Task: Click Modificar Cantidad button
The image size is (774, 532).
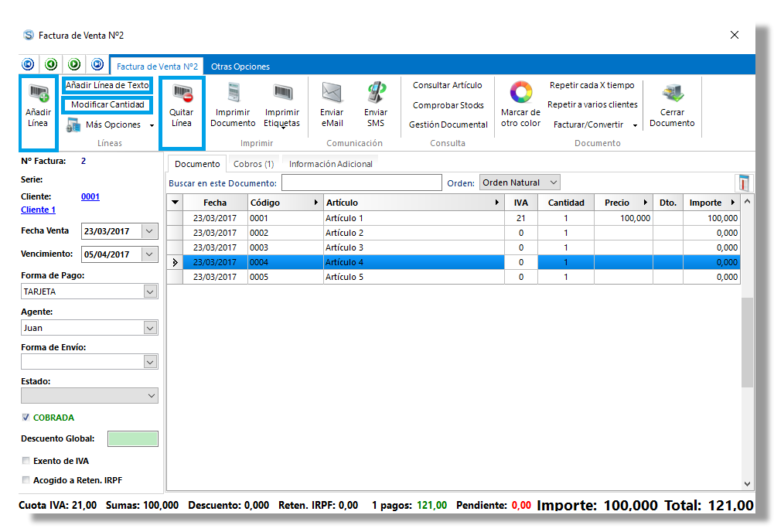Action: [x=107, y=104]
